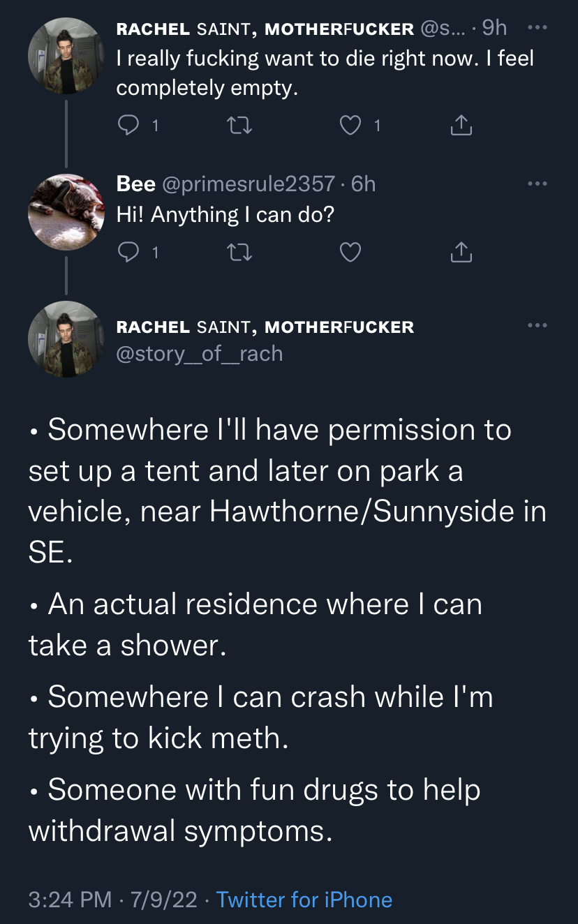578x924 pixels.
Task: Open Rachel's avatar on the first tweet
Action: [x=66, y=56]
